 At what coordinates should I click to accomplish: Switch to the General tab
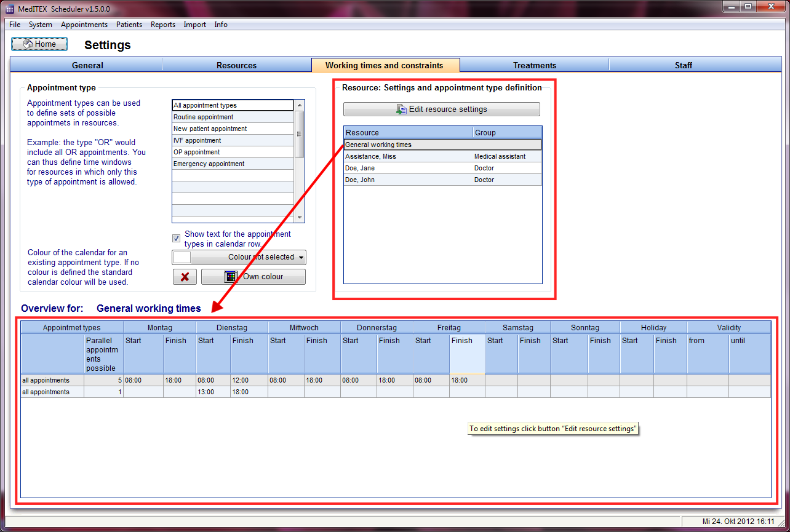87,65
